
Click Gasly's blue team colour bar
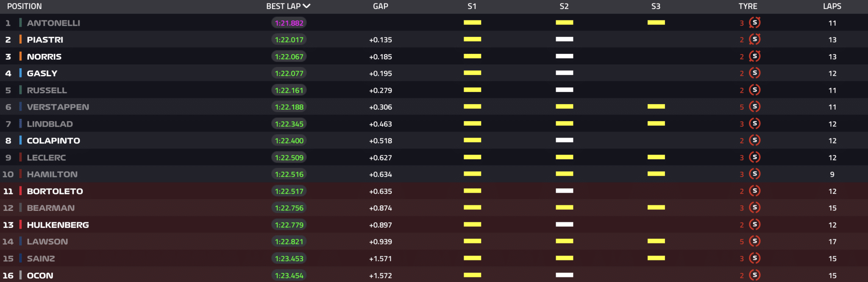pyautogui.click(x=20, y=73)
